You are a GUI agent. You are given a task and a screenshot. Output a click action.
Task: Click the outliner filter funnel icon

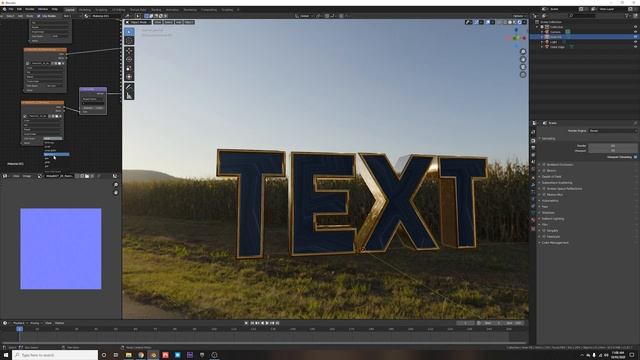click(x=627, y=16)
